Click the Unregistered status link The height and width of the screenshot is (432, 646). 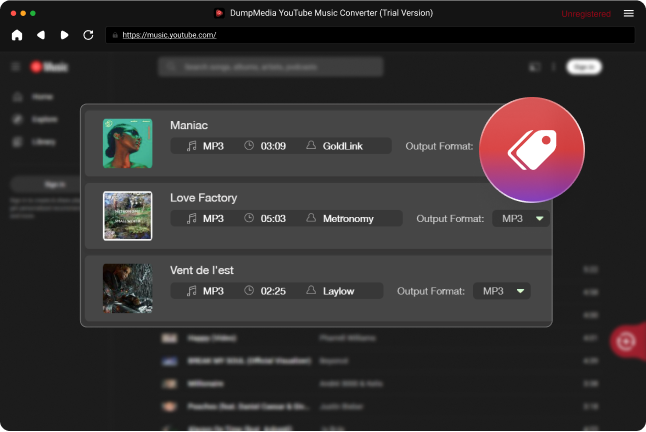(x=586, y=14)
